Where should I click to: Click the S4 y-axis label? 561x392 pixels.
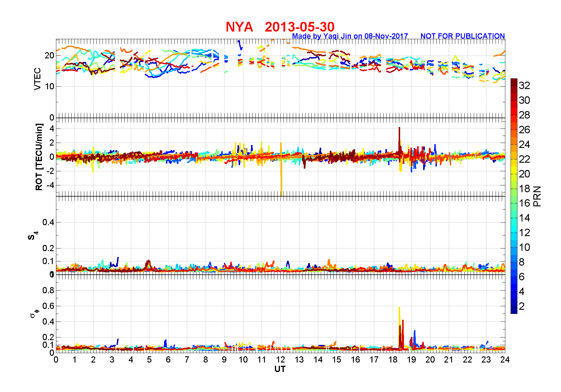(x=33, y=235)
